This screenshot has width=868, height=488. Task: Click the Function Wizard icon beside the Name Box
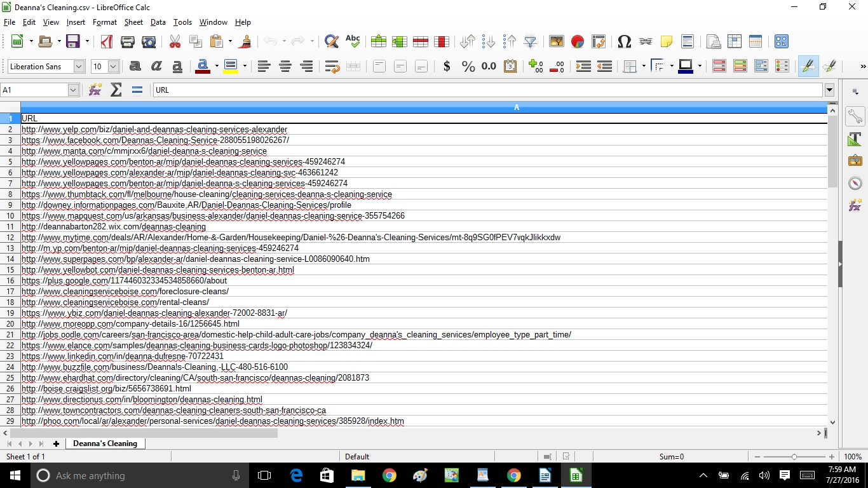[95, 90]
